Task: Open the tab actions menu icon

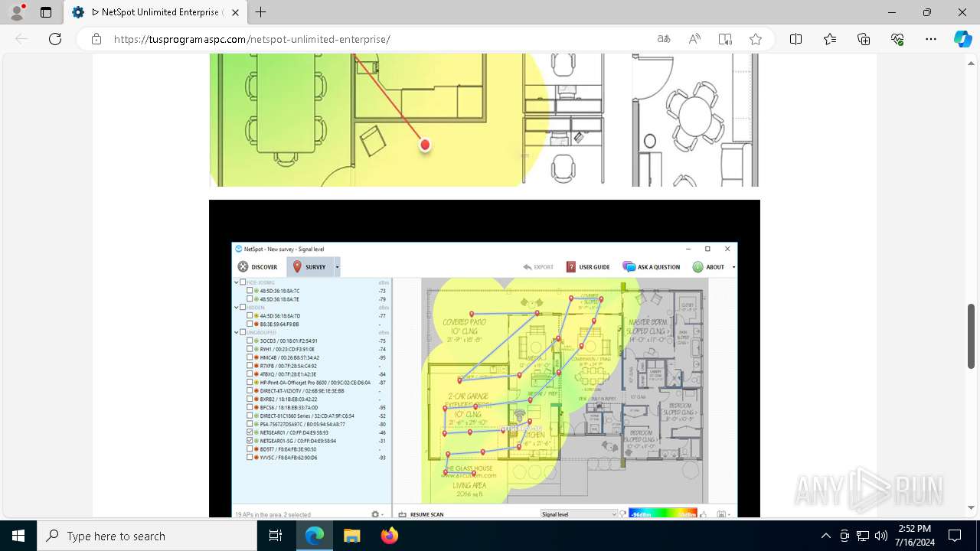Action: point(46,12)
